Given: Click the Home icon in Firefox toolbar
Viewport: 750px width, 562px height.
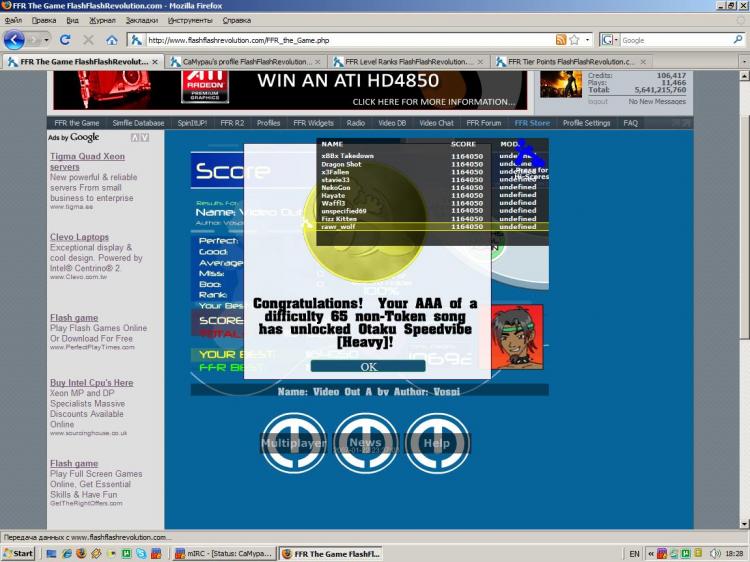Looking at the screenshot, I should [x=111, y=40].
